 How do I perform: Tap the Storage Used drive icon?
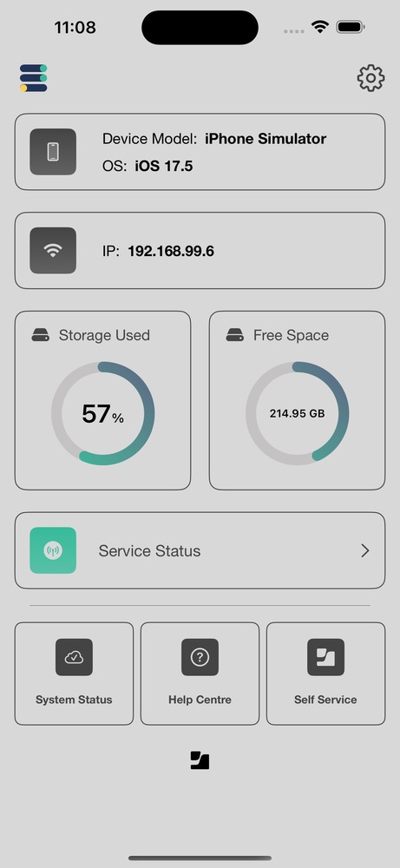click(x=41, y=335)
